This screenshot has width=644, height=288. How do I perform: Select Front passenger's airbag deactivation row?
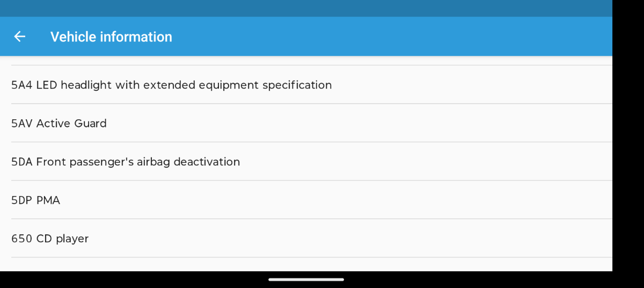coord(306,162)
